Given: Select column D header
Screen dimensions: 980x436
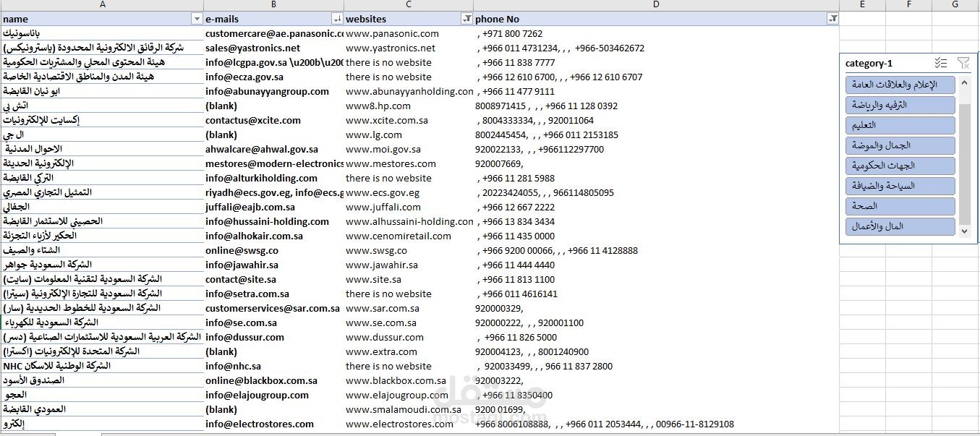Looking at the screenshot, I should click(656, 5).
